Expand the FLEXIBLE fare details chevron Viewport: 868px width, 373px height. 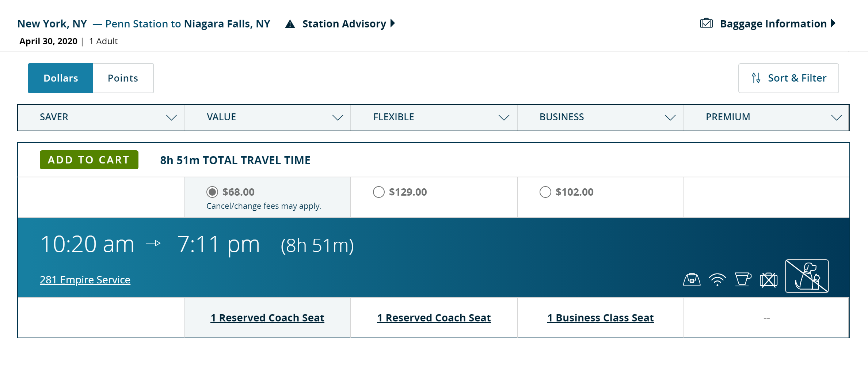(x=504, y=117)
